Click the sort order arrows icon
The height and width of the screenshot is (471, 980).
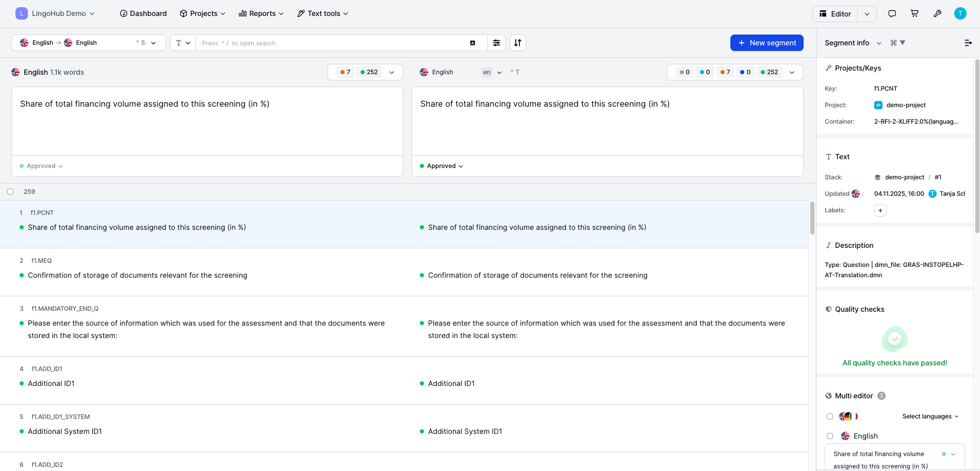(518, 43)
